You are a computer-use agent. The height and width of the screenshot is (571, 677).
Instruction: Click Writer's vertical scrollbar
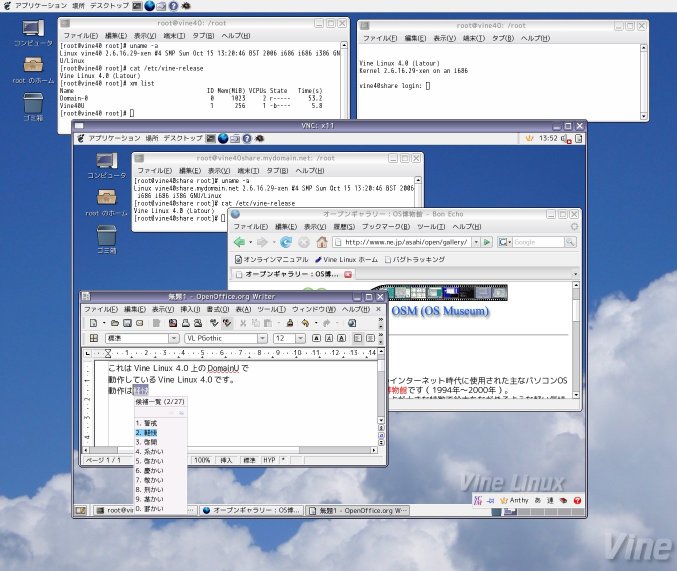[x=381, y=386]
